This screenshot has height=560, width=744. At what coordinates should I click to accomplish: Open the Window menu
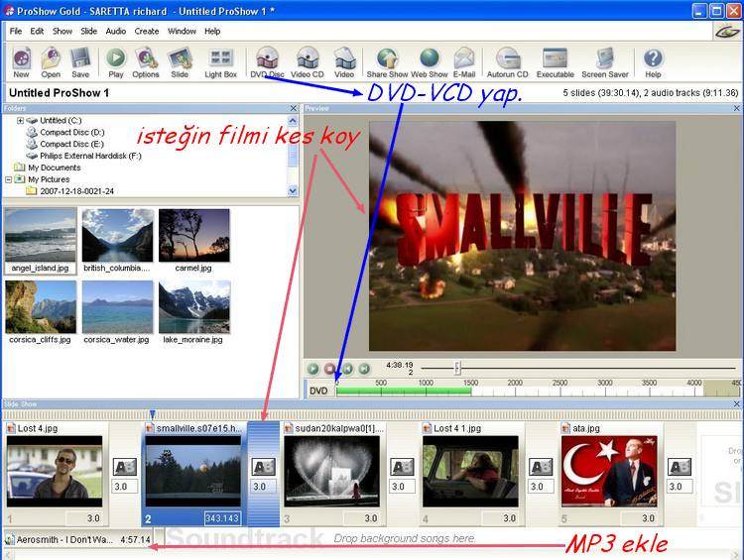click(x=182, y=32)
